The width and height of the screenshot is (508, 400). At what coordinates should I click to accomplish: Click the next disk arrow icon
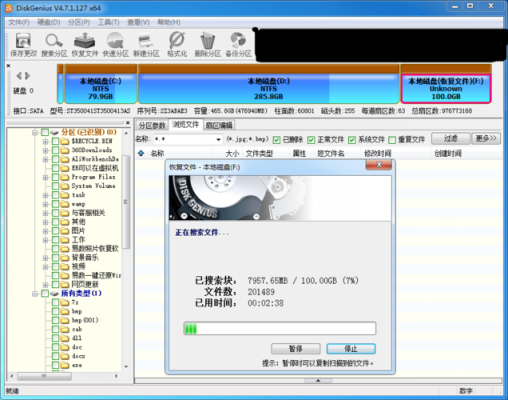27,76
